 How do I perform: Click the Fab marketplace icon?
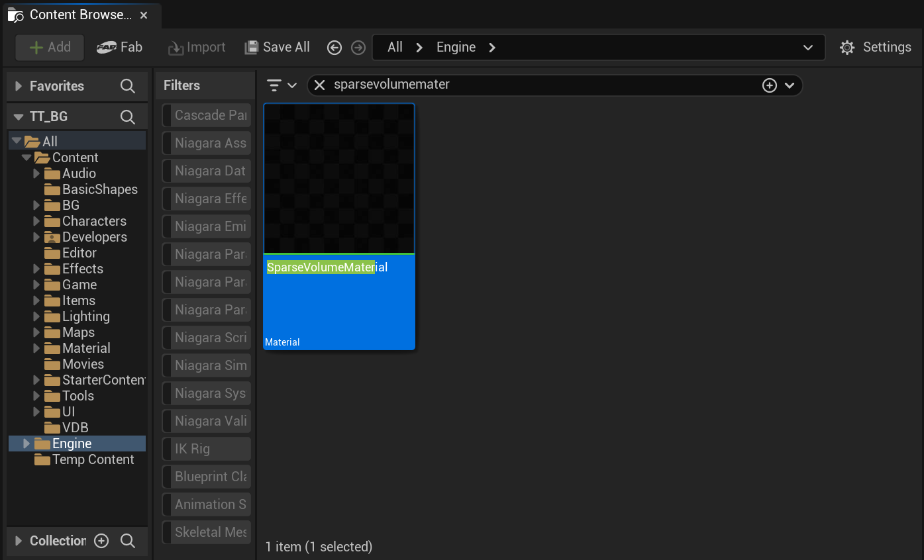click(x=107, y=47)
